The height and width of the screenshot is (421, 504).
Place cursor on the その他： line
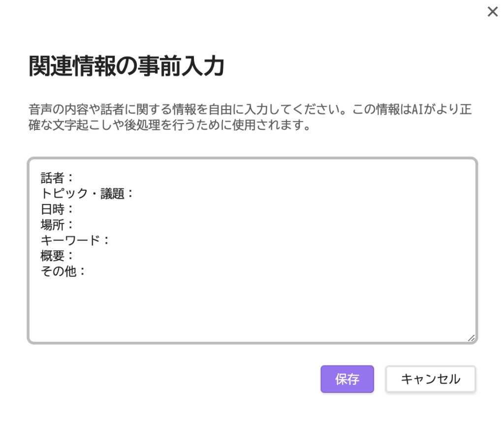(63, 271)
